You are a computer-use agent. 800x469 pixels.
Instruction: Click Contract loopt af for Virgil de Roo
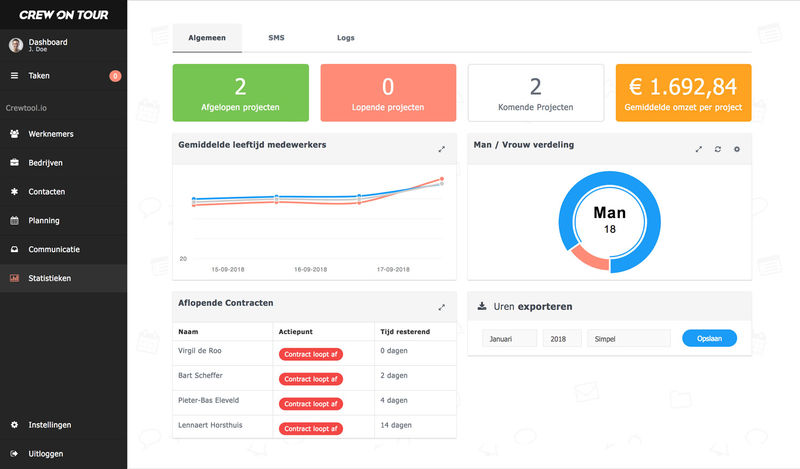pos(310,352)
